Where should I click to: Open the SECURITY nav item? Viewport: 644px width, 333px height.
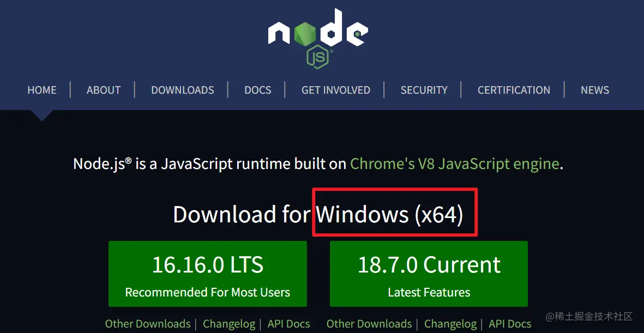424,90
